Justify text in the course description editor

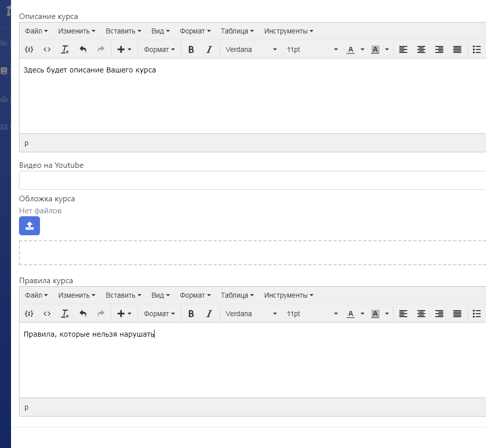[x=457, y=49]
